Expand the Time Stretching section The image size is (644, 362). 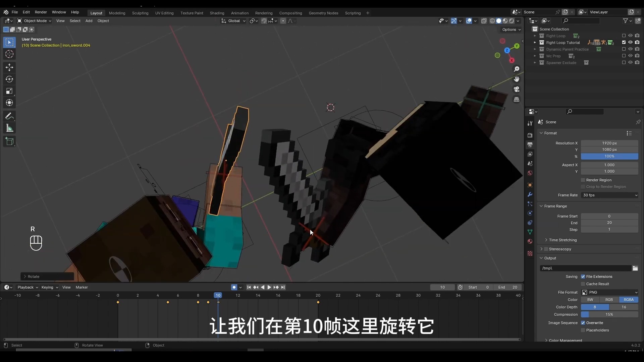562,240
